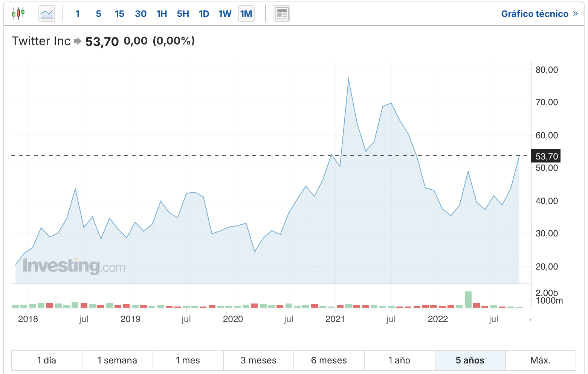
Task: Select the 5 años range tab
Action: tap(470, 360)
